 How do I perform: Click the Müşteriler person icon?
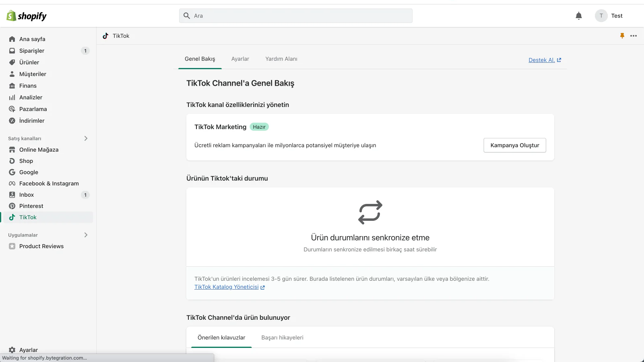pyautogui.click(x=12, y=74)
